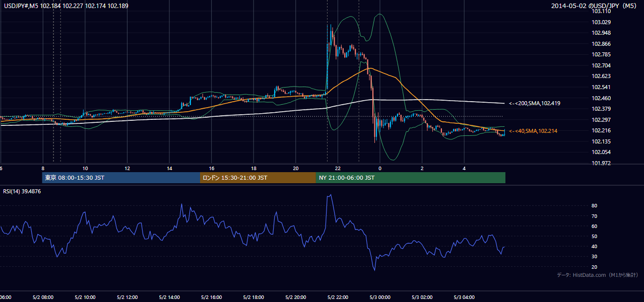Click the 5/2 08:00 date label
644x302 pixels.
tap(42, 297)
